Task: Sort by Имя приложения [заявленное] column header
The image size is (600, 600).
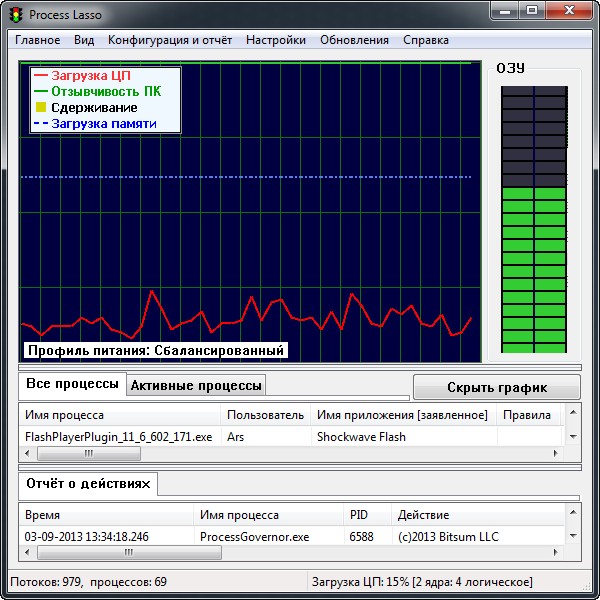Action: pyautogui.click(x=402, y=415)
